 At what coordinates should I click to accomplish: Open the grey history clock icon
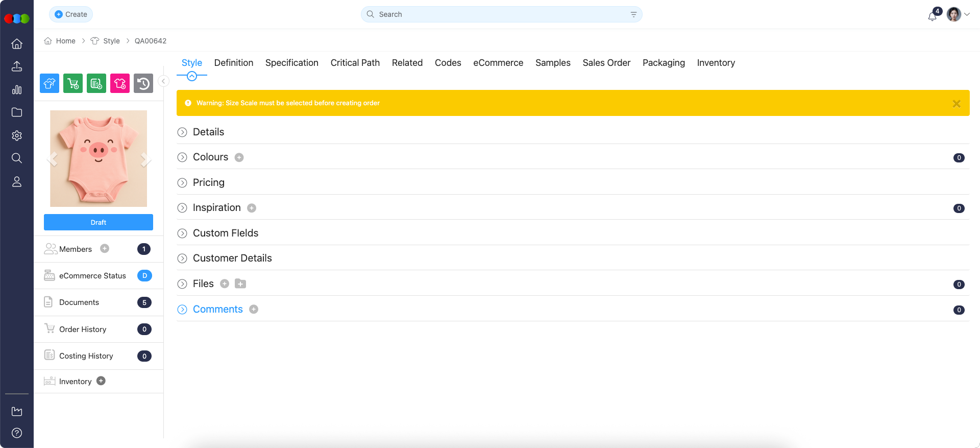pos(143,83)
